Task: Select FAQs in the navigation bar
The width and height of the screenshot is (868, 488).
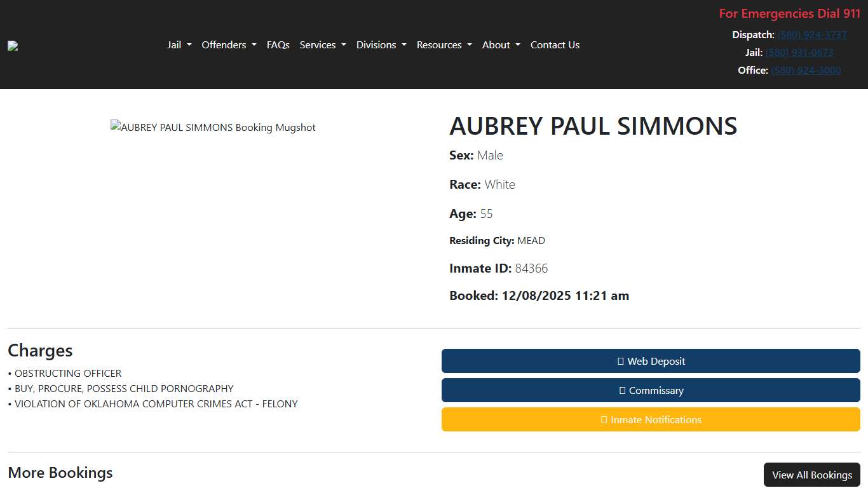Action: click(278, 44)
